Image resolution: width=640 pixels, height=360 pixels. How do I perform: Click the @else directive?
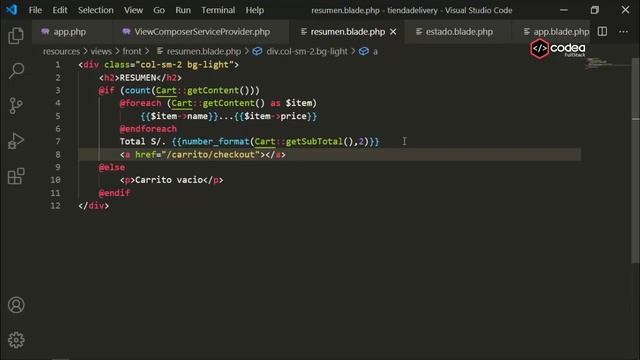[x=112, y=167]
